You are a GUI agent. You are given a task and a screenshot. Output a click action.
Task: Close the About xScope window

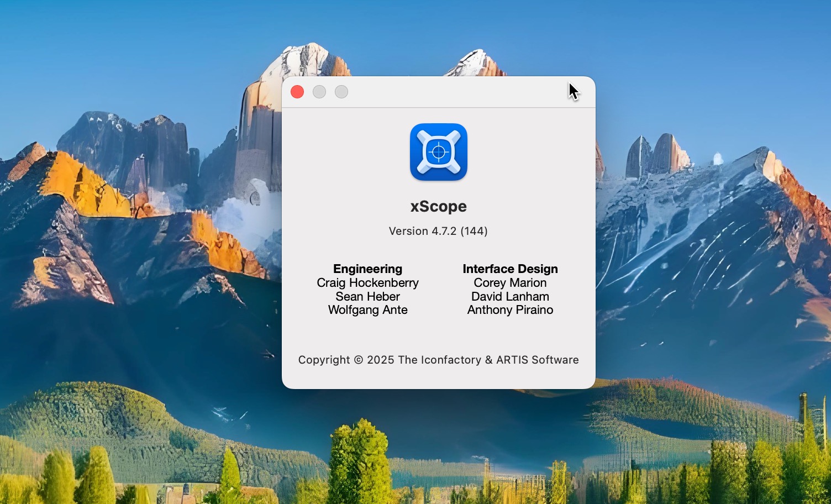tap(297, 92)
